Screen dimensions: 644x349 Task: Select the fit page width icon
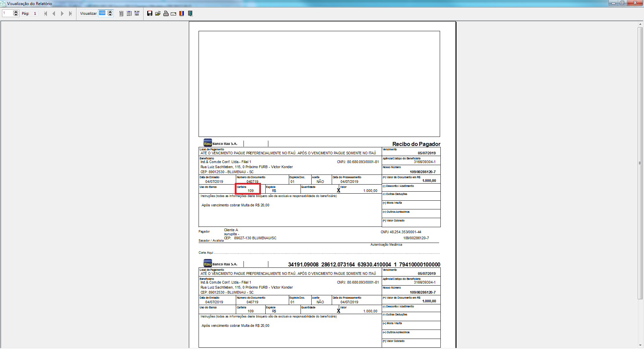coord(129,13)
